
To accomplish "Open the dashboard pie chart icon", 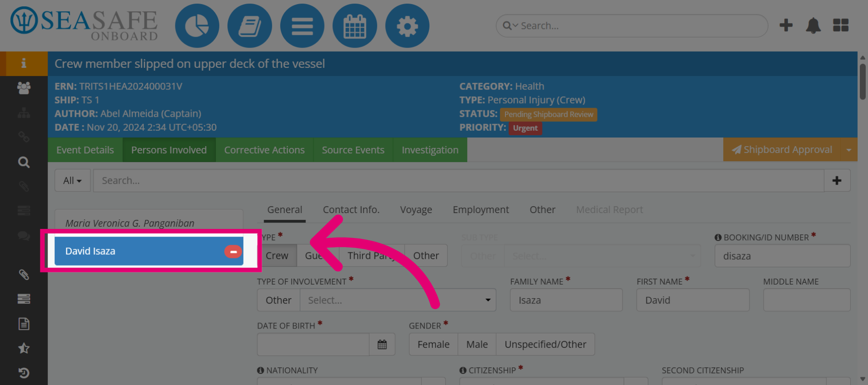I will 197,26.
